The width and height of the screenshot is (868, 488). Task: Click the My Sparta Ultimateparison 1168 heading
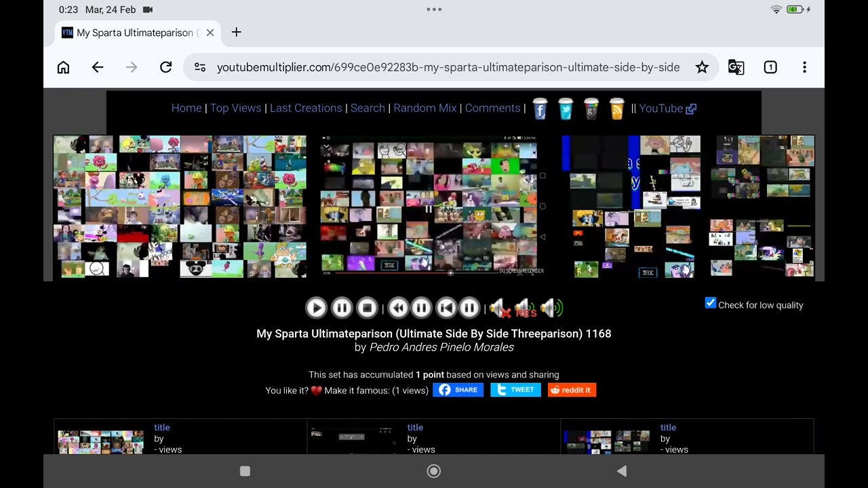(434, 333)
